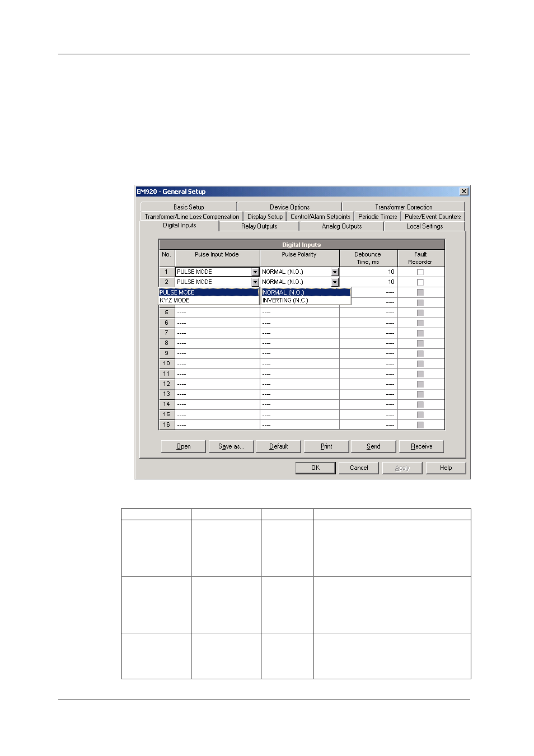534x756 pixels.
Task: Toggle Fault Recorder checkbox for input 6
Action: 420,323
